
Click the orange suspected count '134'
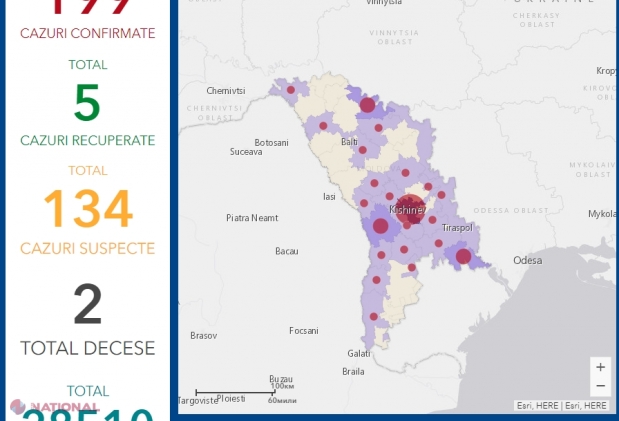88,209
